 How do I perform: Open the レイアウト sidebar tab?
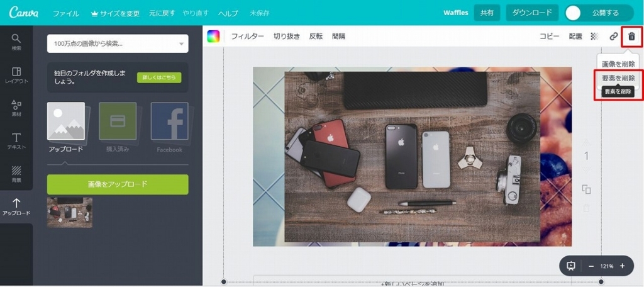click(16, 76)
